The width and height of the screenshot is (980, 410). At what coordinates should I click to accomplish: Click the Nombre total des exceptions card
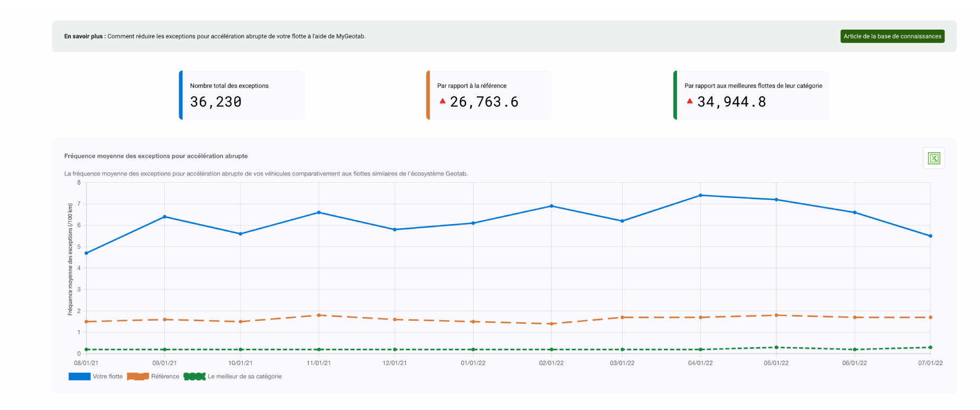[x=242, y=95]
